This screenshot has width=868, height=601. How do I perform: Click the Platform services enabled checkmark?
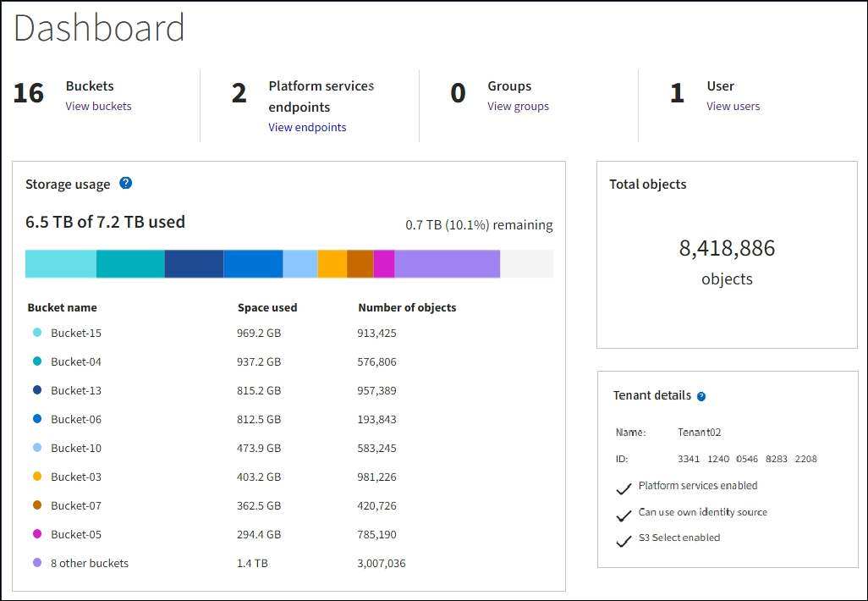pyautogui.click(x=624, y=488)
